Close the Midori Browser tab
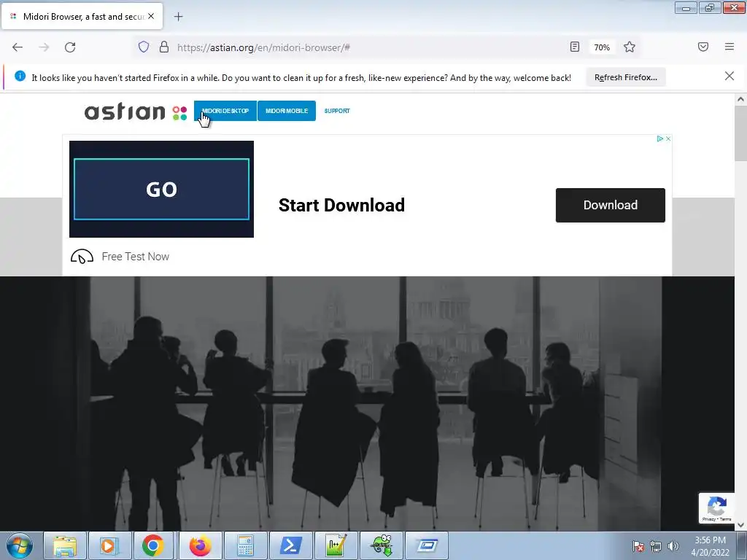This screenshot has width=747, height=560. point(151,16)
